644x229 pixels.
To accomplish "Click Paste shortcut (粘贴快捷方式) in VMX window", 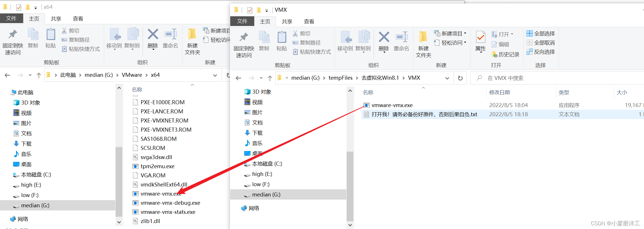I will tap(312, 52).
